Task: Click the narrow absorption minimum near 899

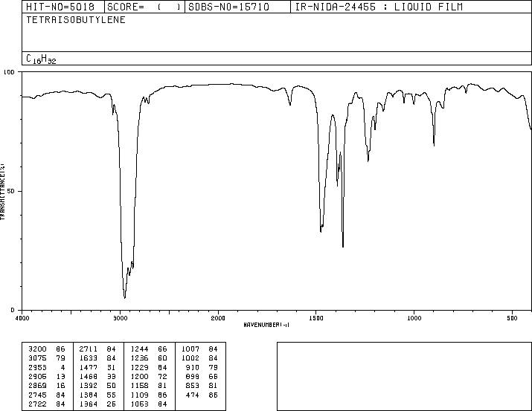Action: (434, 145)
